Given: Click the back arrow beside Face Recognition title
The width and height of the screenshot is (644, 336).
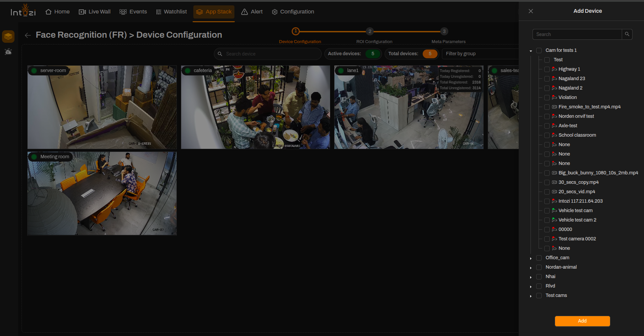Looking at the screenshot, I should pos(28,35).
